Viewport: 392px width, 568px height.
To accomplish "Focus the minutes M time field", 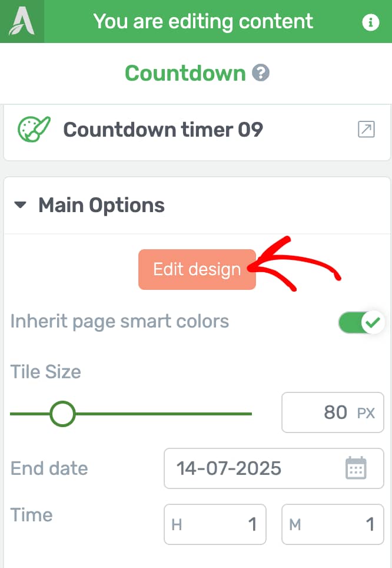I will click(333, 524).
